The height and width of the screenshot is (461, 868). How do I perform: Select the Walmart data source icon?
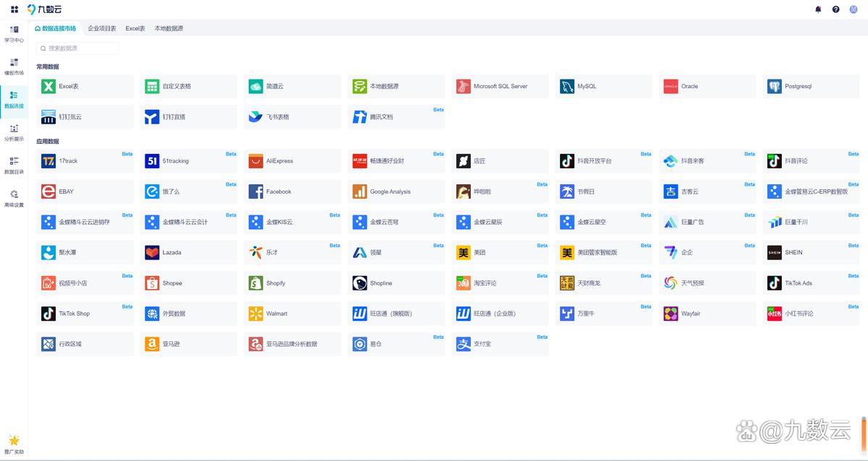[x=255, y=314]
